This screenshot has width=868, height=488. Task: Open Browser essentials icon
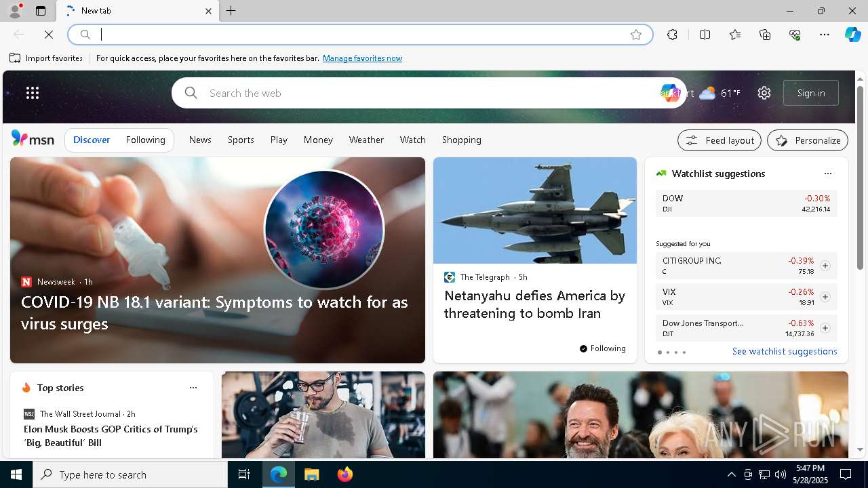coord(795,35)
